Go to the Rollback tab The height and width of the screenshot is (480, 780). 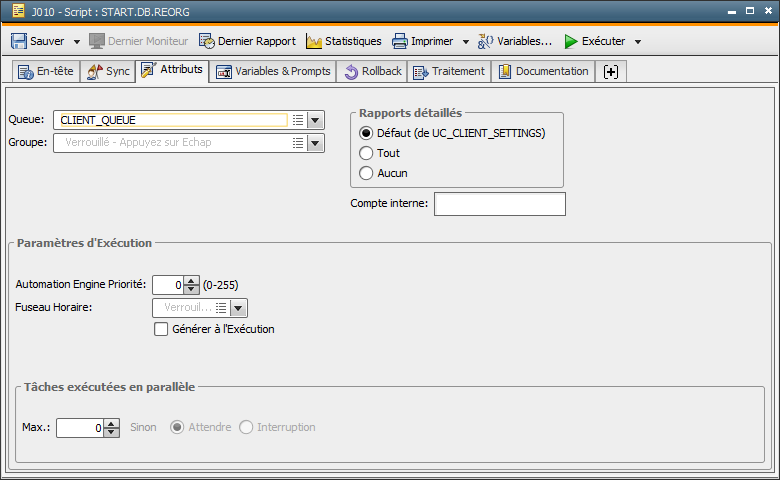(x=372, y=72)
